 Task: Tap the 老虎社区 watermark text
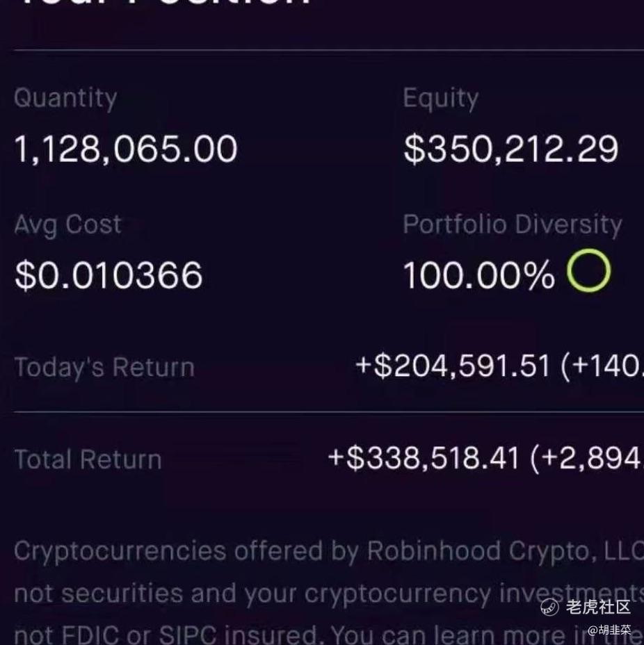tap(598, 607)
